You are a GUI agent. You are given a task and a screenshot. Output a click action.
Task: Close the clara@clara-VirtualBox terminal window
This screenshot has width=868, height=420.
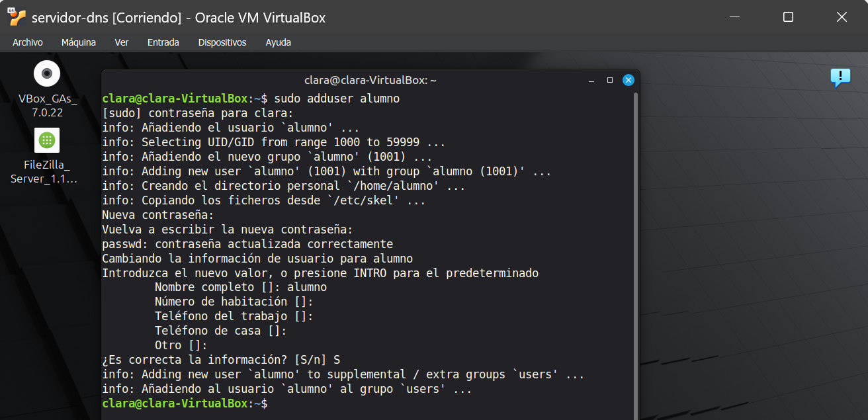(x=629, y=80)
